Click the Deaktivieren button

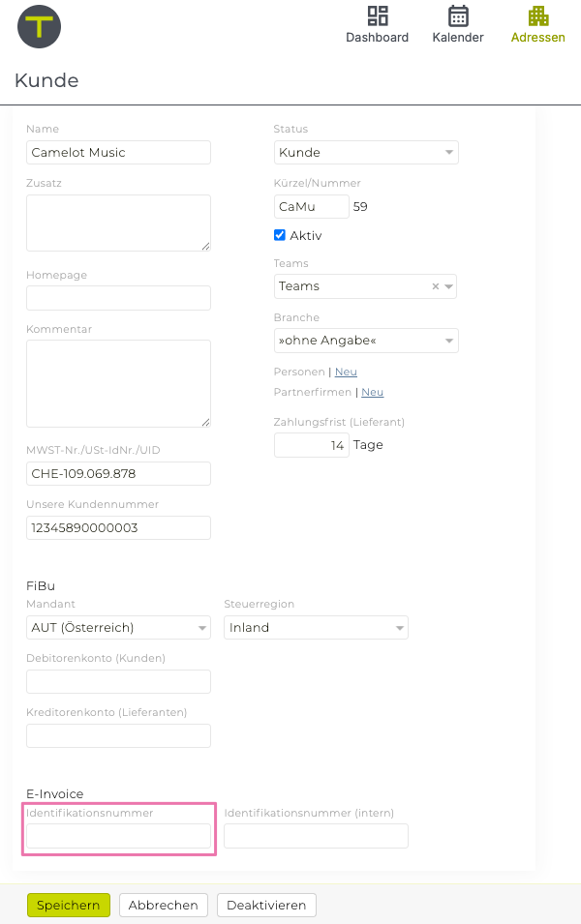pyautogui.click(x=266, y=906)
